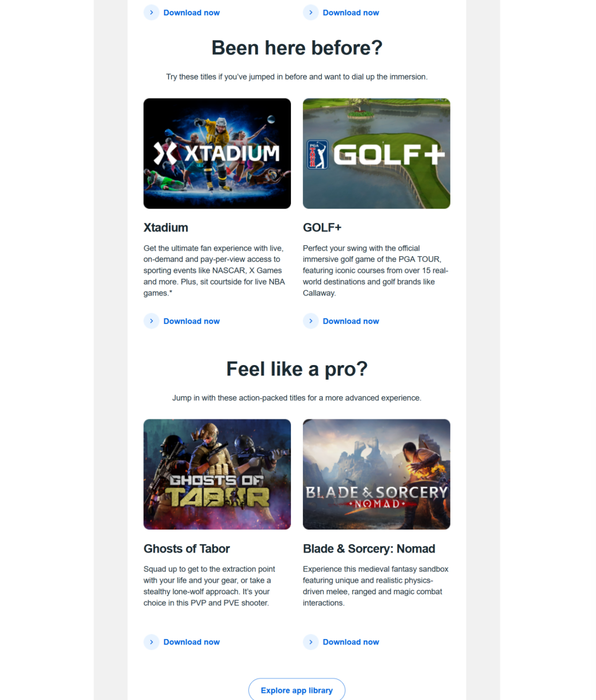Image resolution: width=596 pixels, height=700 pixels.
Task: Open the GOLF+ PGA Tour banner image
Action: point(376,154)
